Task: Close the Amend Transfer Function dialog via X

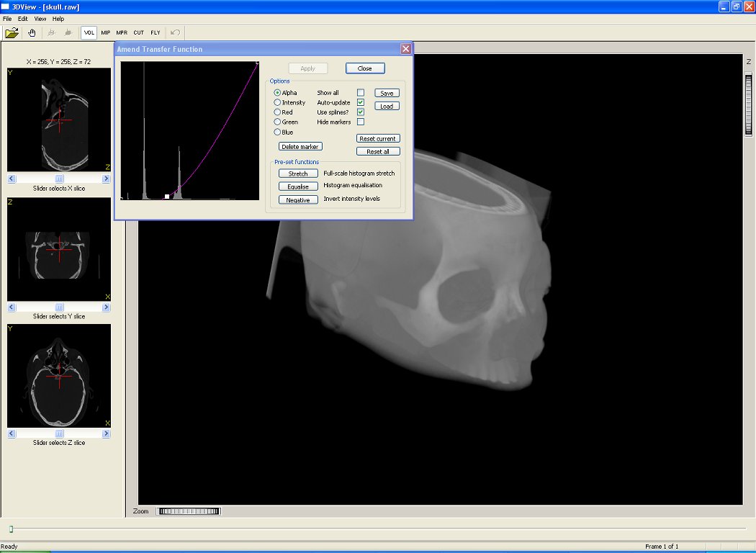Action: pos(406,49)
